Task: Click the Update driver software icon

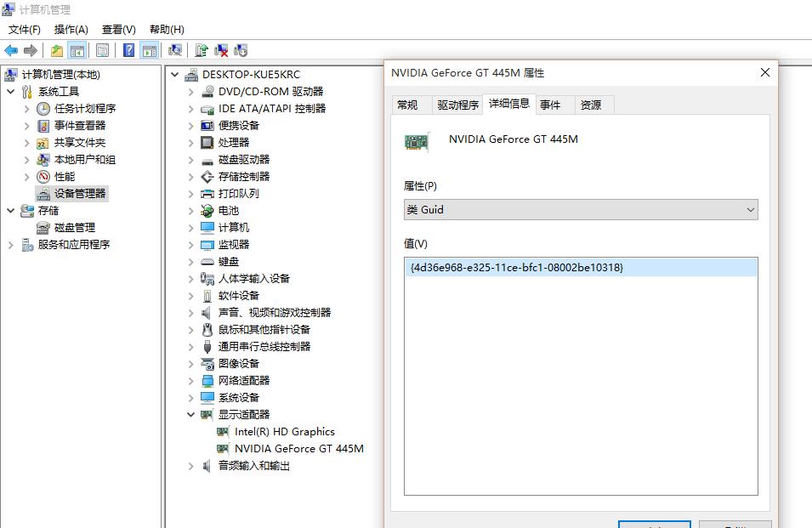Action: 202,50
